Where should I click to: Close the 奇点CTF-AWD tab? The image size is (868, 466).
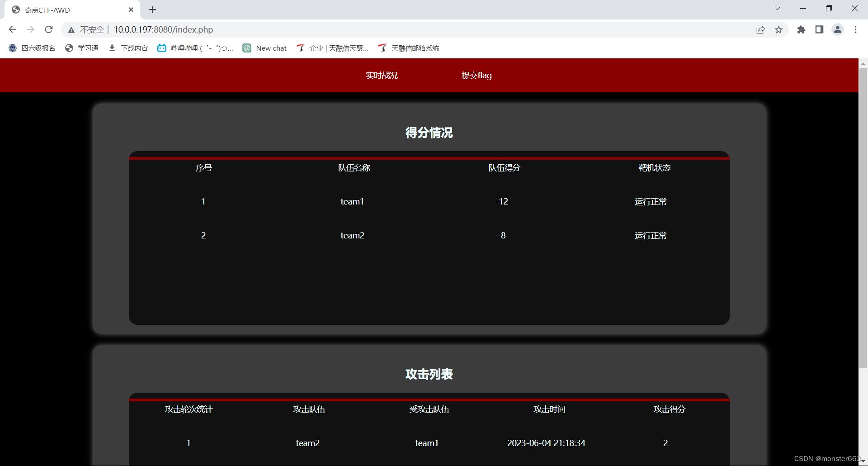pos(131,10)
